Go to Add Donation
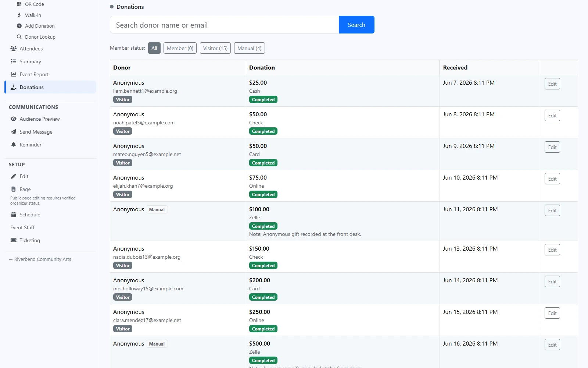 40,26
